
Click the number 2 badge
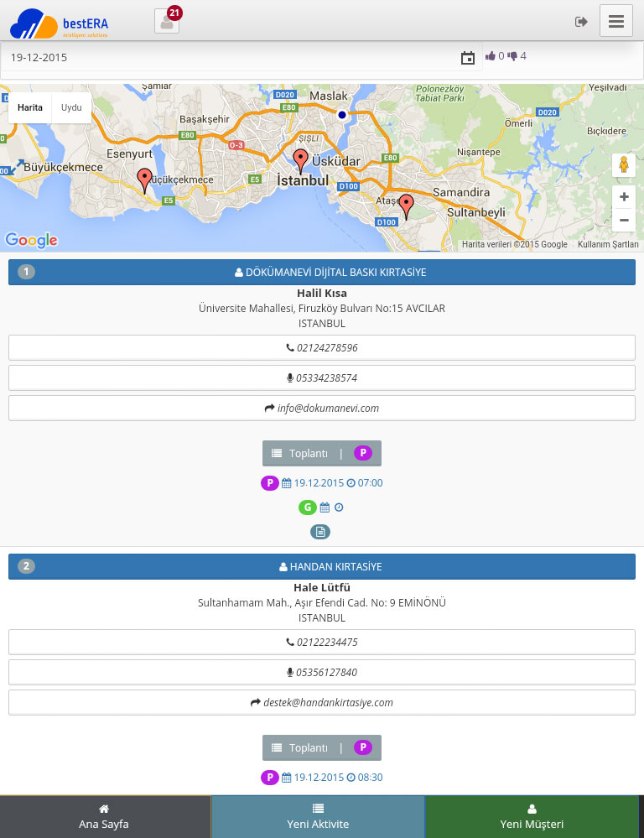[26, 566]
